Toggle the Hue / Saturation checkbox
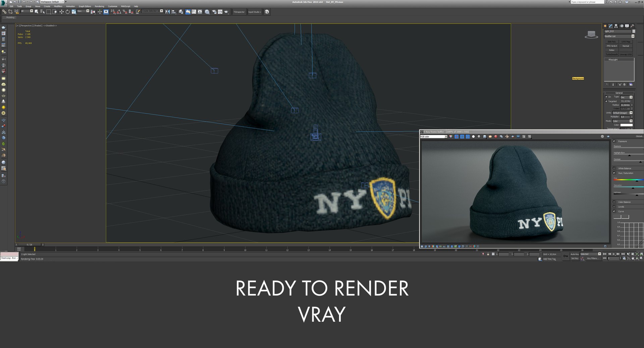The width and height of the screenshot is (644, 348). click(614, 173)
